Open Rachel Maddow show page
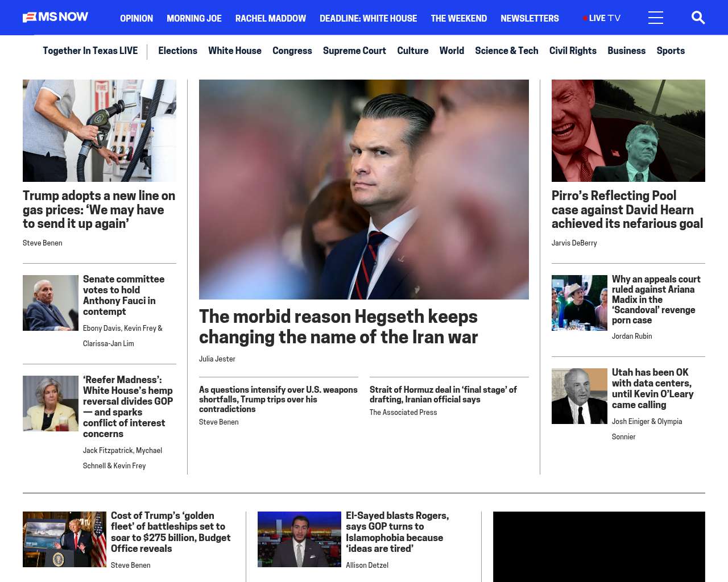Viewport: 728px width, 582px height. pos(271,18)
